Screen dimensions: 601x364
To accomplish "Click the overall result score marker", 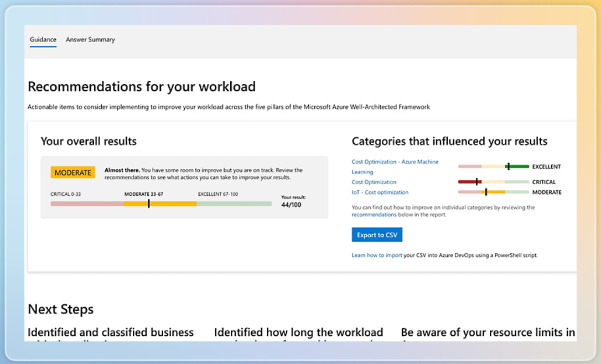I will [148, 204].
